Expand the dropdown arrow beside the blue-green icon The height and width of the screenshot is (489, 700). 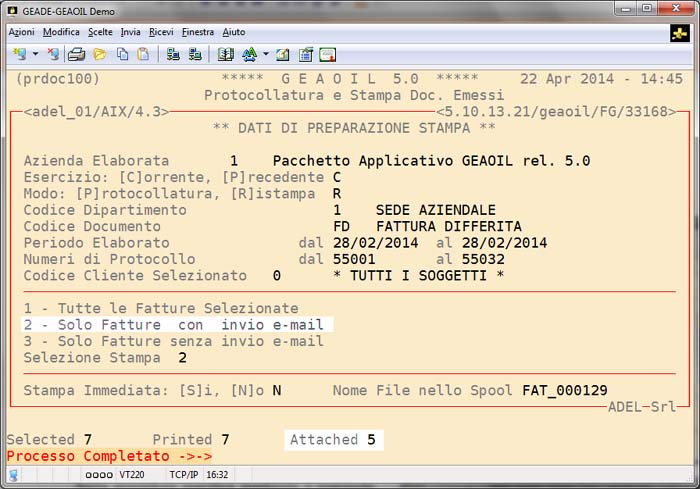point(264,54)
